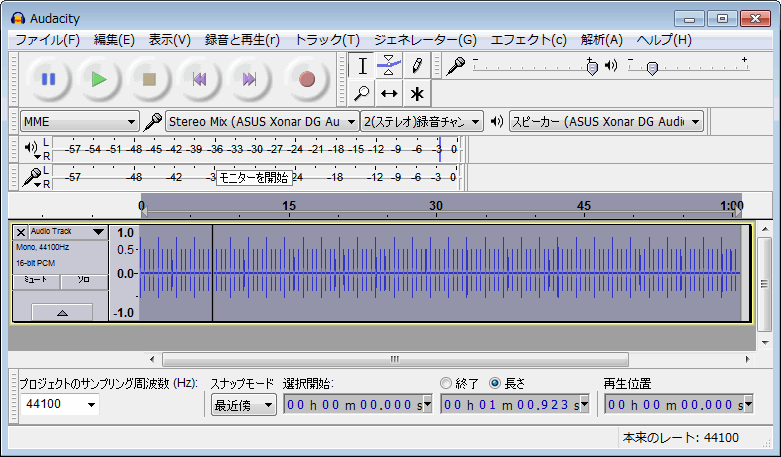This screenshot has width=781, height=457.
Task: Open the MME audio host dropdown
Action: pos(79,121)
